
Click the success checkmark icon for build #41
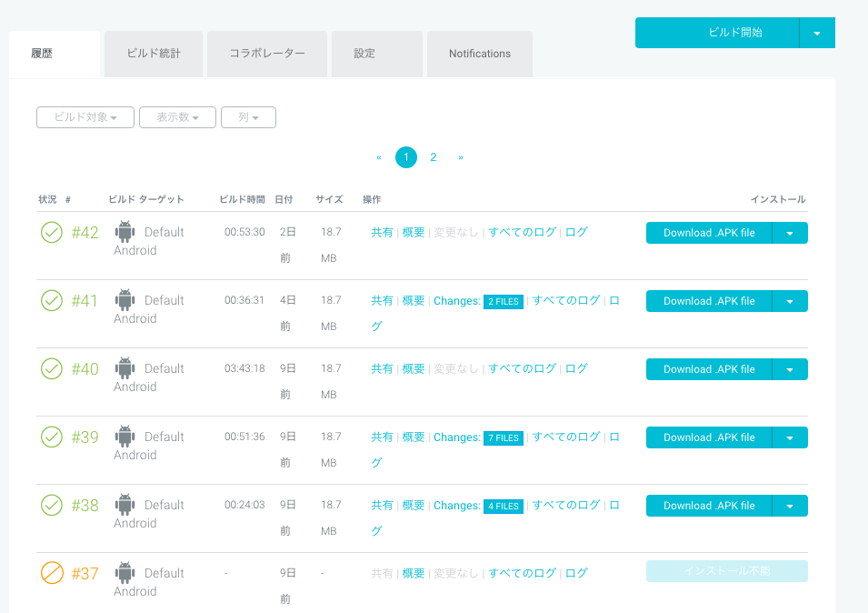coord(52,301)
